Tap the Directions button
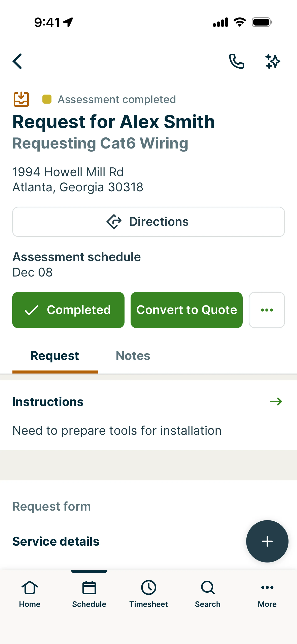This screenshot has width=297, height=644. (x=148, y=222)
